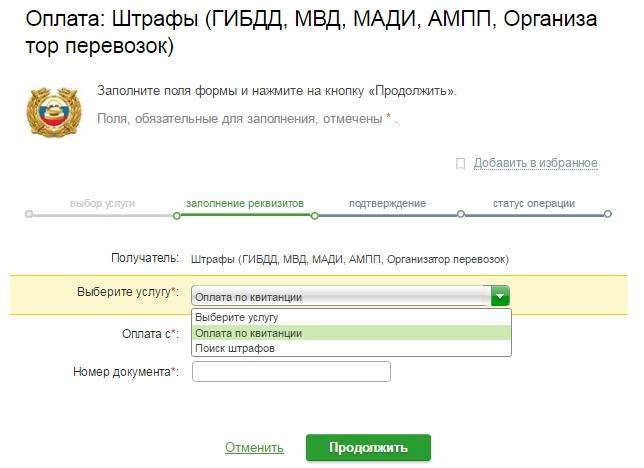Click the green circle marker ending the active step
The width and height of the screenshot is (644, 468).
(315, 214)
